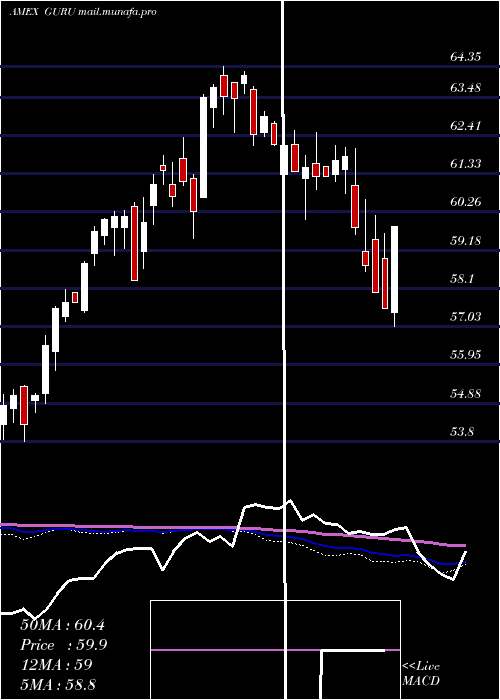Click the 55.95 price level label

[466, 355]
